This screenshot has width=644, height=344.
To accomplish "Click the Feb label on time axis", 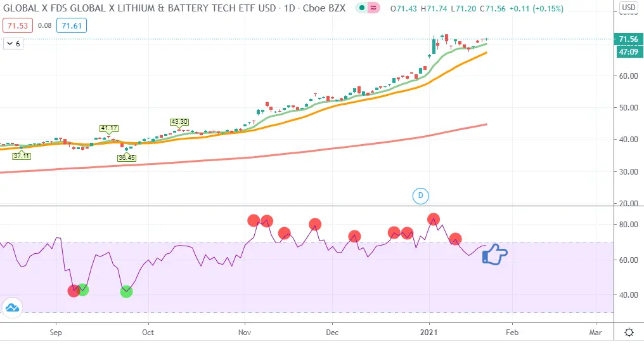I will coord(512,333).
